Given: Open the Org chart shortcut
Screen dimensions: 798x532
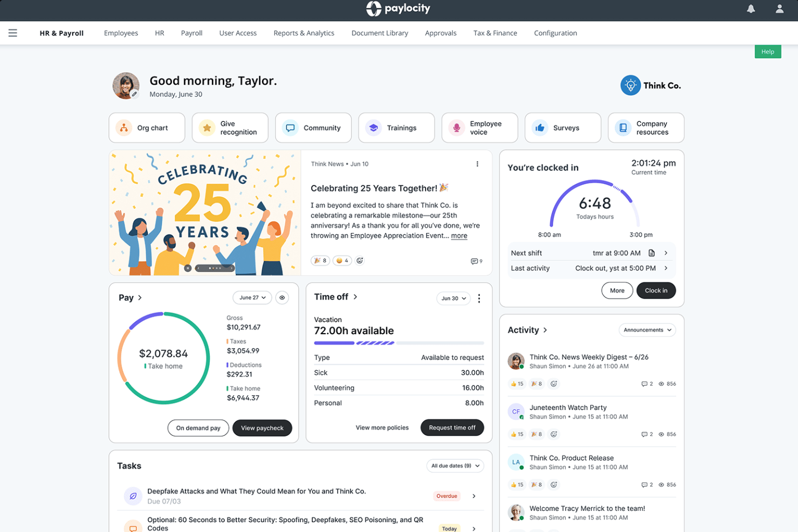Looking at the screenshot, I should 147,128.
